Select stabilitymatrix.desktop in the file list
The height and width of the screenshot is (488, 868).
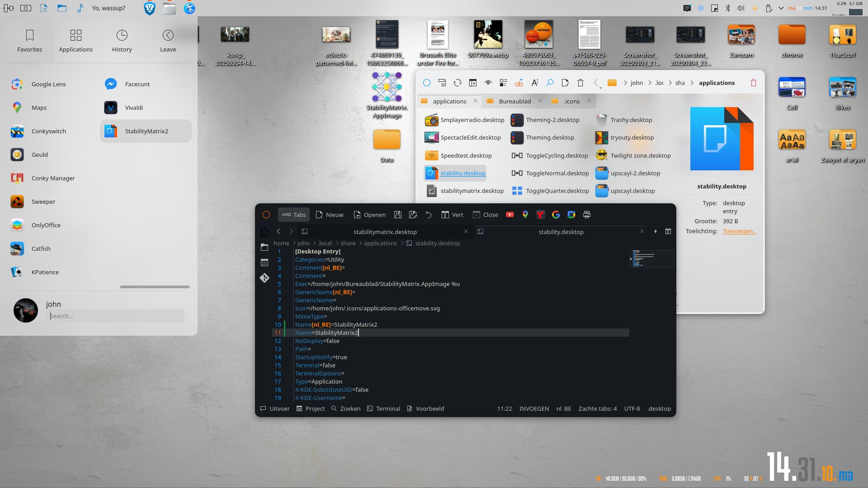coord(465,191)
